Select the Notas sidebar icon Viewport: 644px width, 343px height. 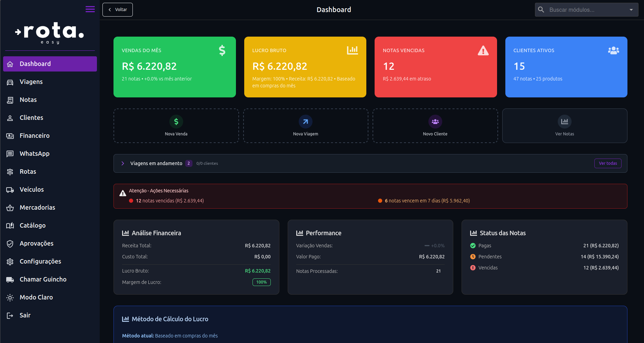click(10, 99)
